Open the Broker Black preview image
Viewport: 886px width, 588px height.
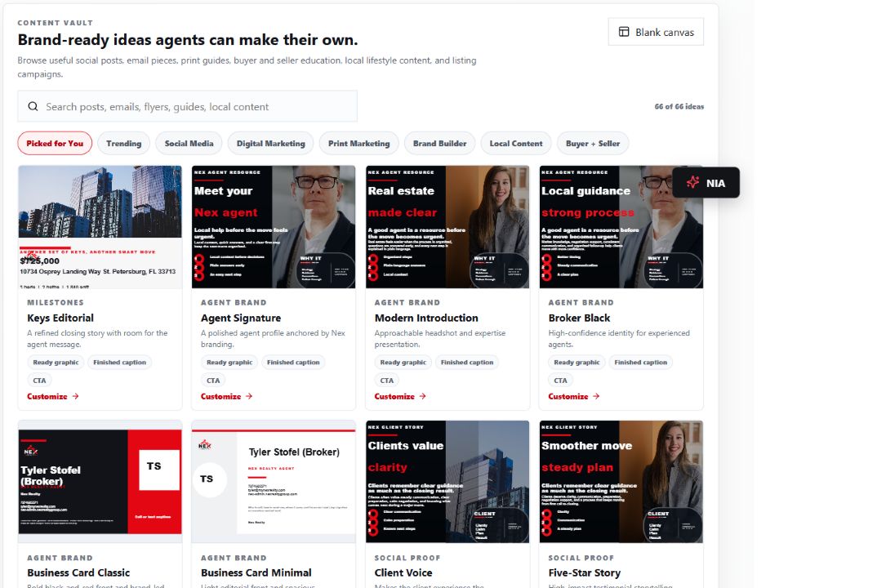pyautogui.click(x=621, y=227)
